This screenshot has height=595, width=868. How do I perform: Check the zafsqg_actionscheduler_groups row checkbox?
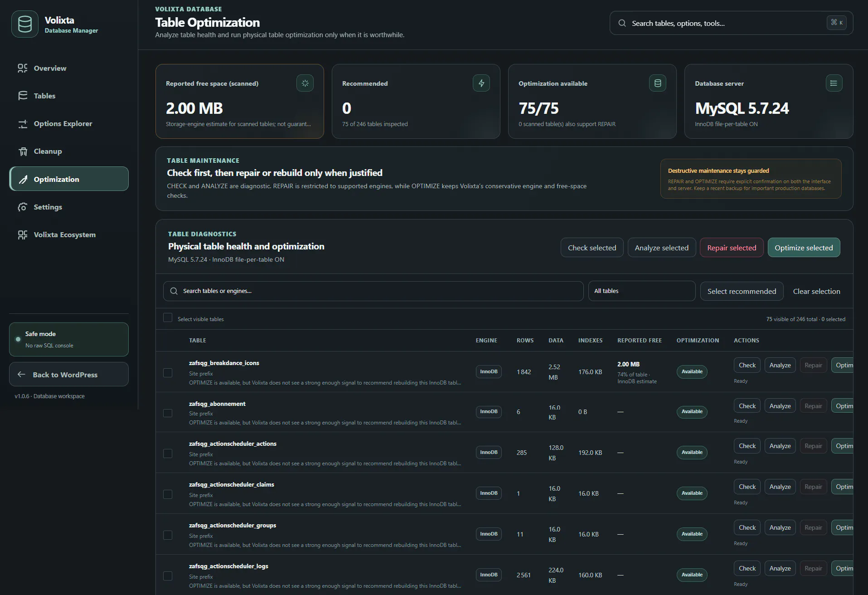pos(168,535)
